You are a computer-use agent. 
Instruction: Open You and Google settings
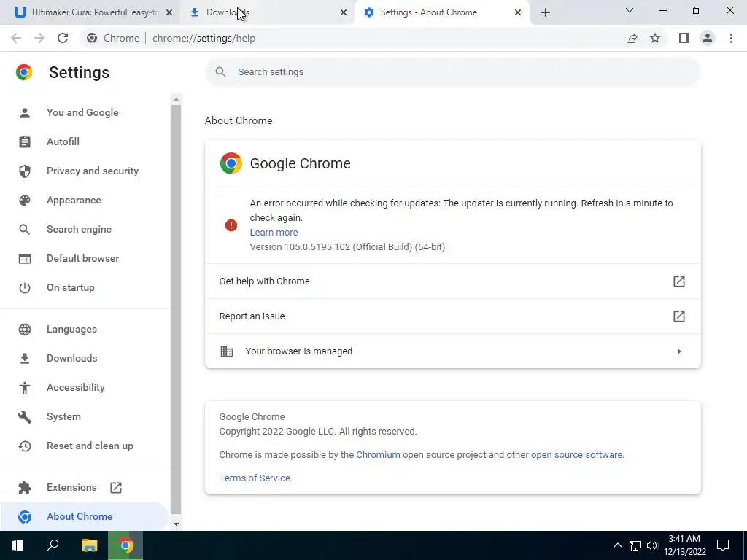[x=82, y=112]
